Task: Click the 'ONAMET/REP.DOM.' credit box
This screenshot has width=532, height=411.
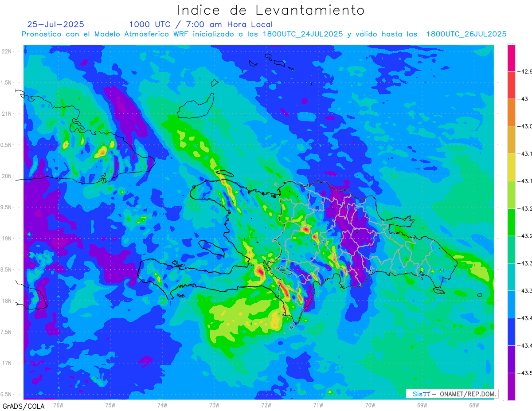Action: pos(452,394)
